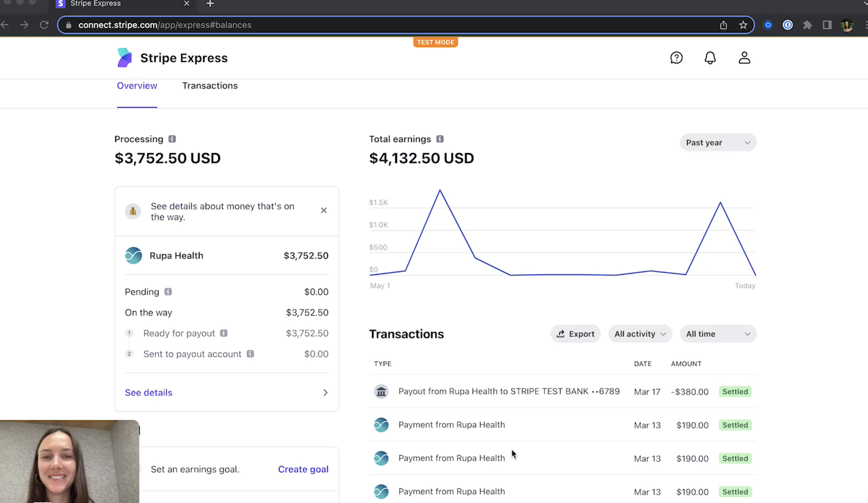Click the info icon next to Processing
Viewport: 868px width, 503px height.
[x=172, y=139]
